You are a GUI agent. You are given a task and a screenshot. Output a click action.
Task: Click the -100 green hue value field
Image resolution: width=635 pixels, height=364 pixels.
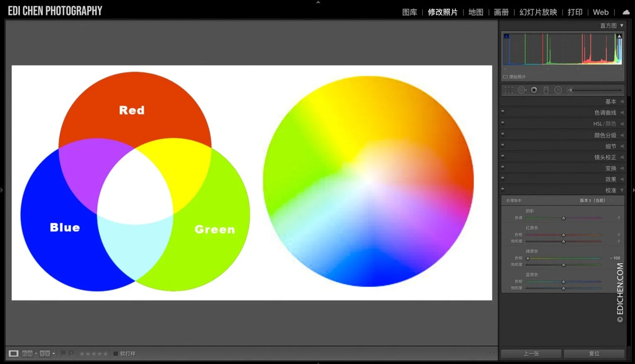click(x=615, y=258)
